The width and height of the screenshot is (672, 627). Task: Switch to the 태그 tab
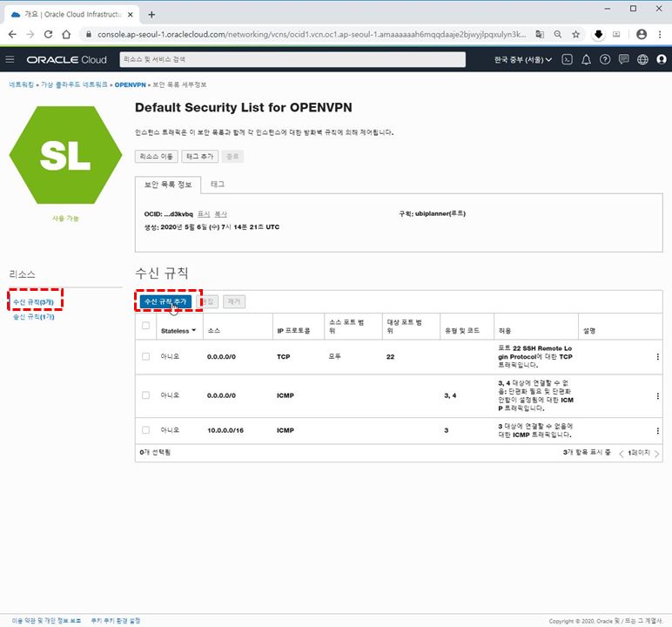[x=218, y=184]
